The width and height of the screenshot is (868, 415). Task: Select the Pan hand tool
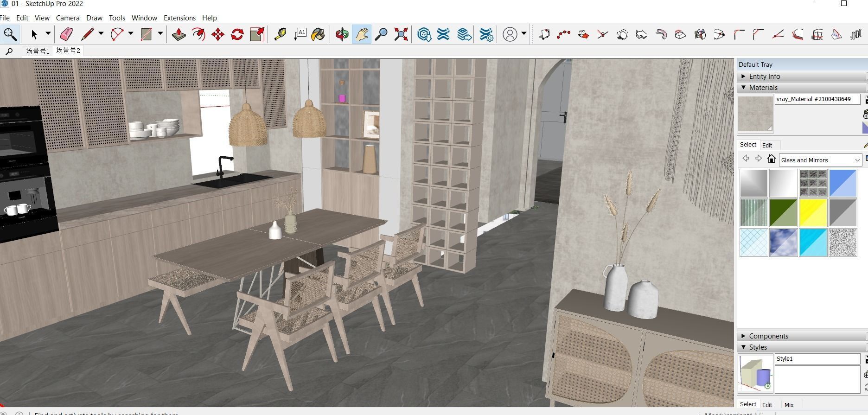tap(362, 34)
